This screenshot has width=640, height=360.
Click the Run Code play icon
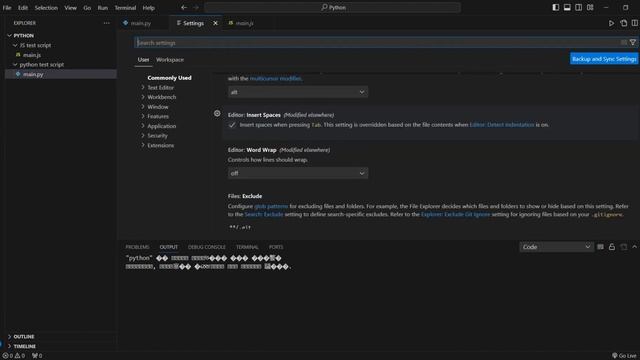coord(611,23)
